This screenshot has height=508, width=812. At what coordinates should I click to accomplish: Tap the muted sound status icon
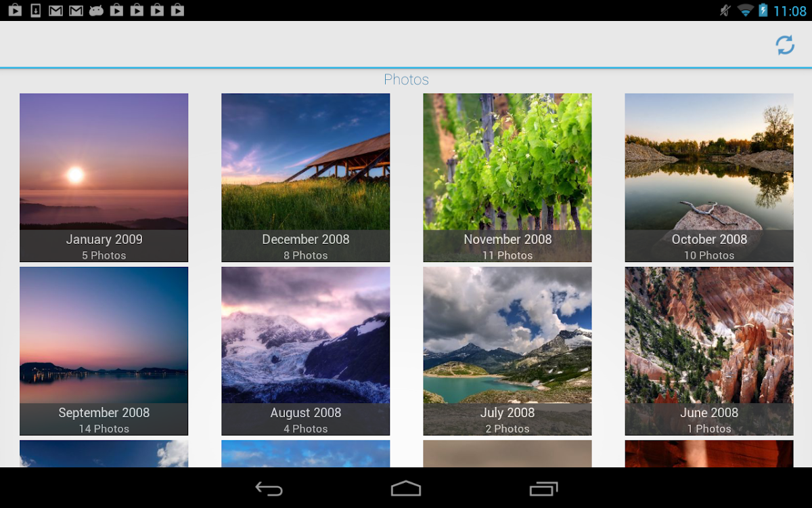pyautogui.click(x=725, y=10)
